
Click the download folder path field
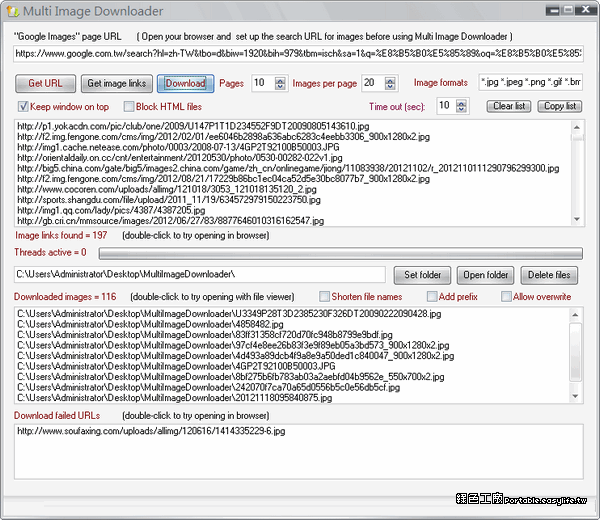pyautogui.click(x=199, y=274)
